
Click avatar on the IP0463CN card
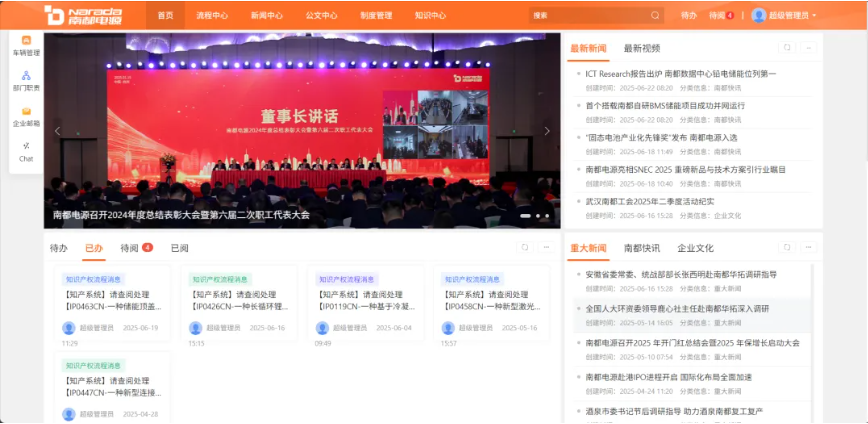coord(69,328)
